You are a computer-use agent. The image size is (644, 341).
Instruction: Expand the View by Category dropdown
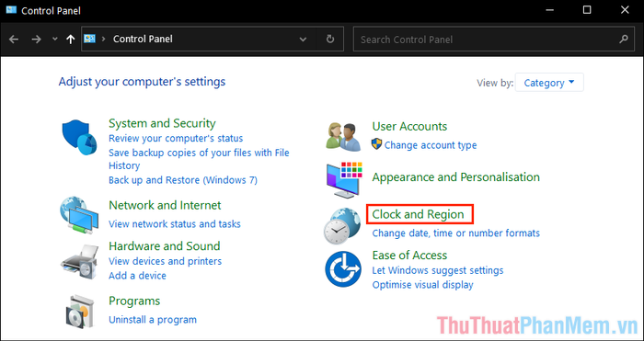pos(549,83)
